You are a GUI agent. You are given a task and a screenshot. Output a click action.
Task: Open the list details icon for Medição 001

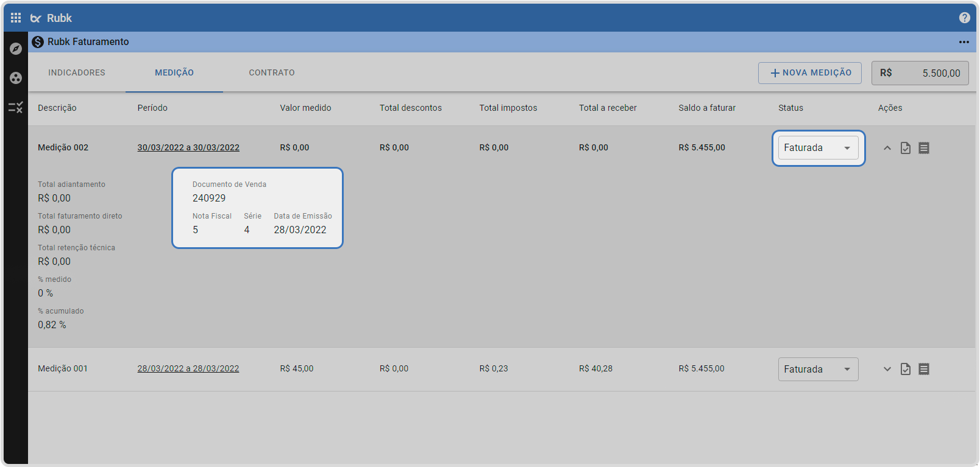tap(924, 369)
